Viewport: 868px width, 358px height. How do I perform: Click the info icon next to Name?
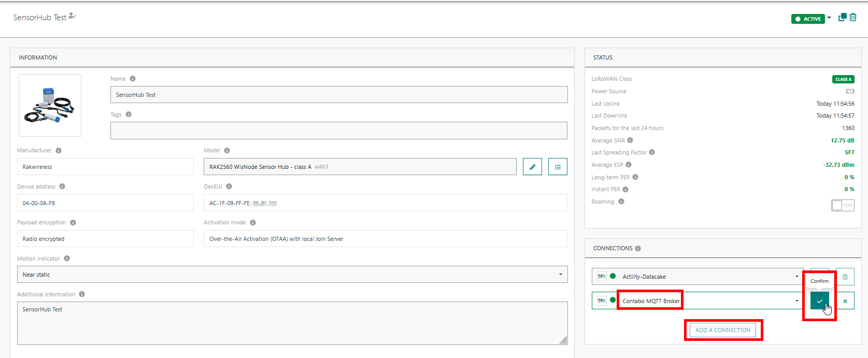click(133, 79)
